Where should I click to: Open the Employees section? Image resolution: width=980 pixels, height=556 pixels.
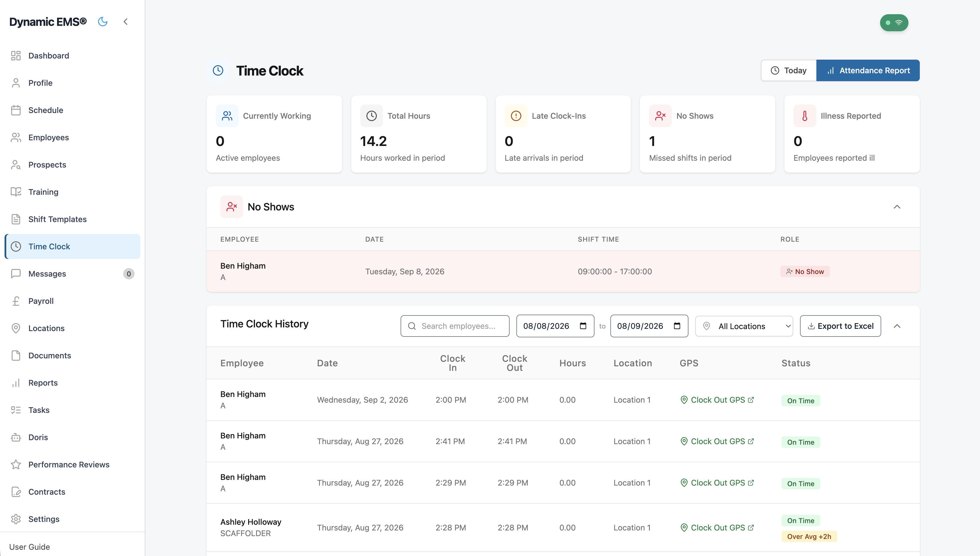(x=73, y=137)
